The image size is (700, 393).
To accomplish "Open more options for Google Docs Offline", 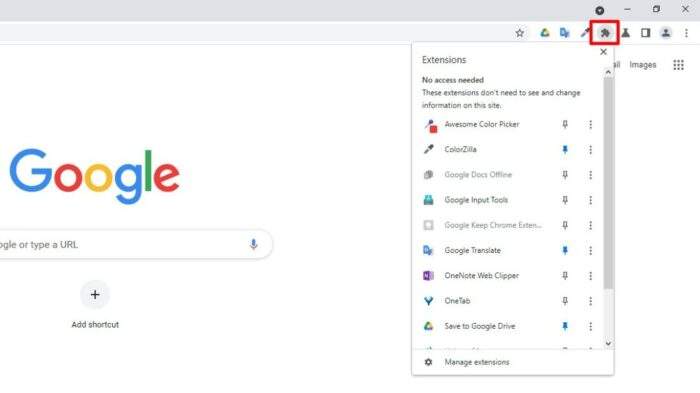I will (x=590, y=175).
